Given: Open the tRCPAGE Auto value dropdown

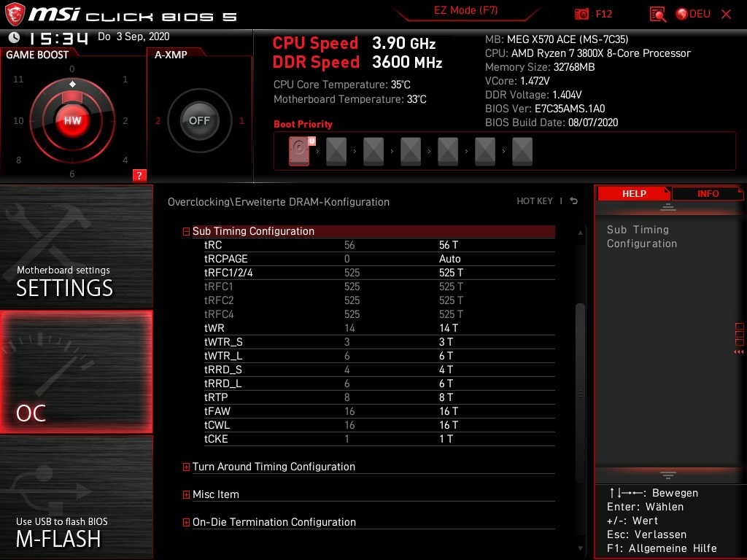Looking at the screenshot, I should point(449,259).
